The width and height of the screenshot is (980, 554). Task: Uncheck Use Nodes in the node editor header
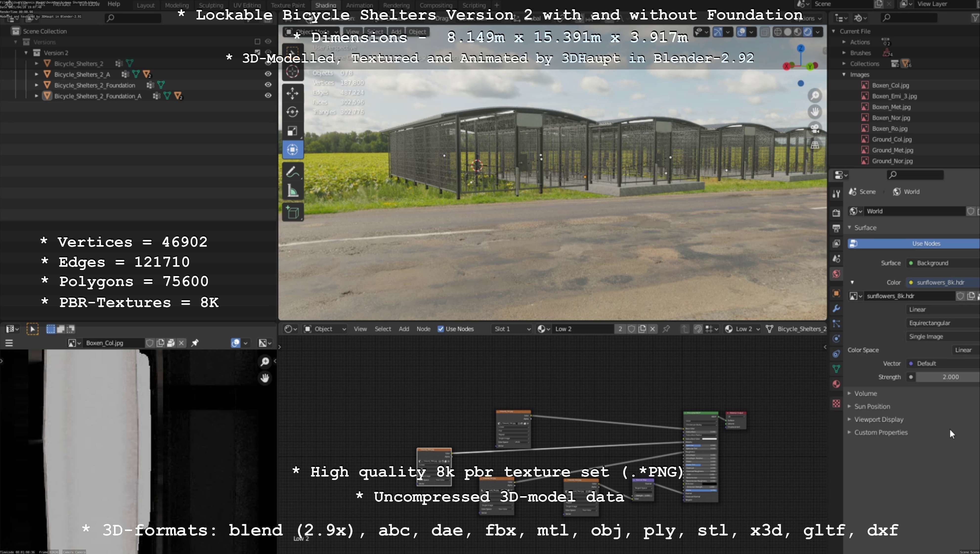tap(440, 329)
